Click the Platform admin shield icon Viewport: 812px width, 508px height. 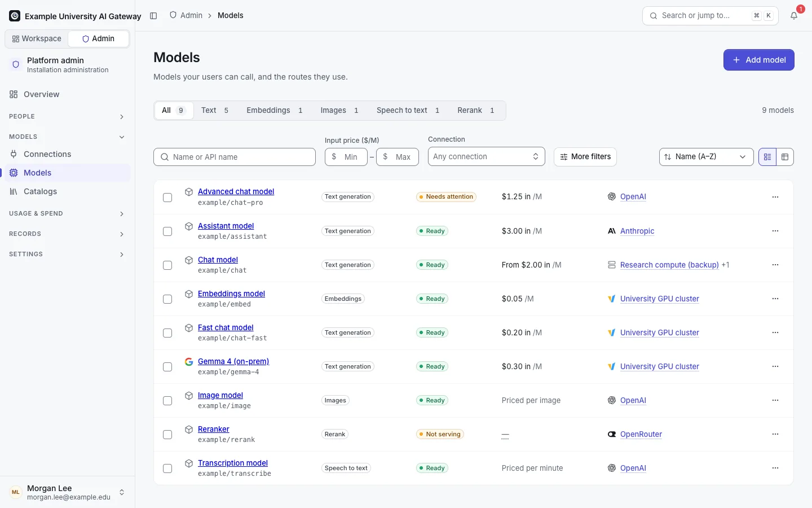pos(16,64)
